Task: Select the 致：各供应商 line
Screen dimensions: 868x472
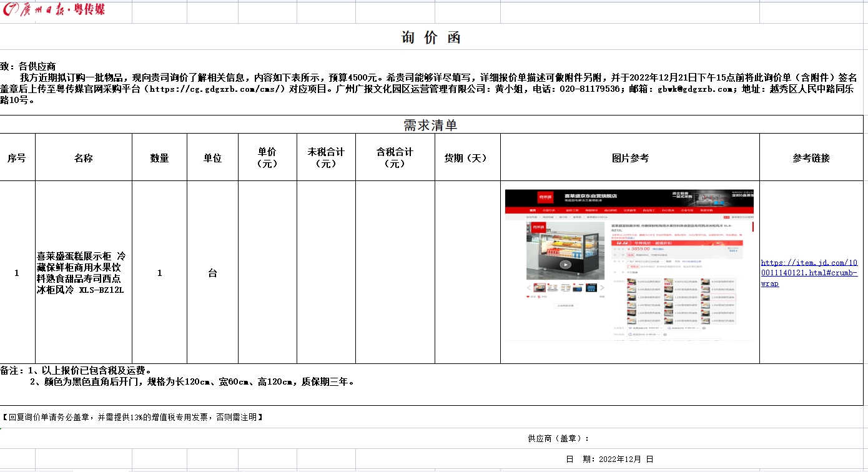Action: (29, 66)
